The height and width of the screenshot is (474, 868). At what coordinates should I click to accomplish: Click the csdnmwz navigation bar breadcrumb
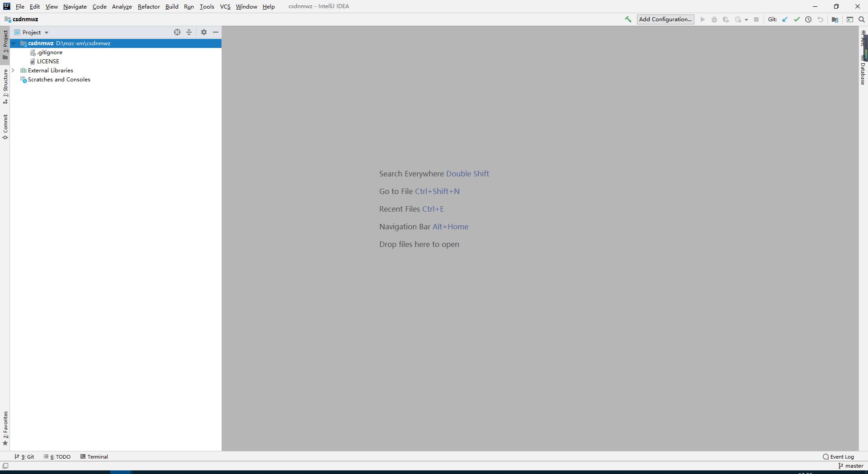pyautogui.click(x=21, y=19)
